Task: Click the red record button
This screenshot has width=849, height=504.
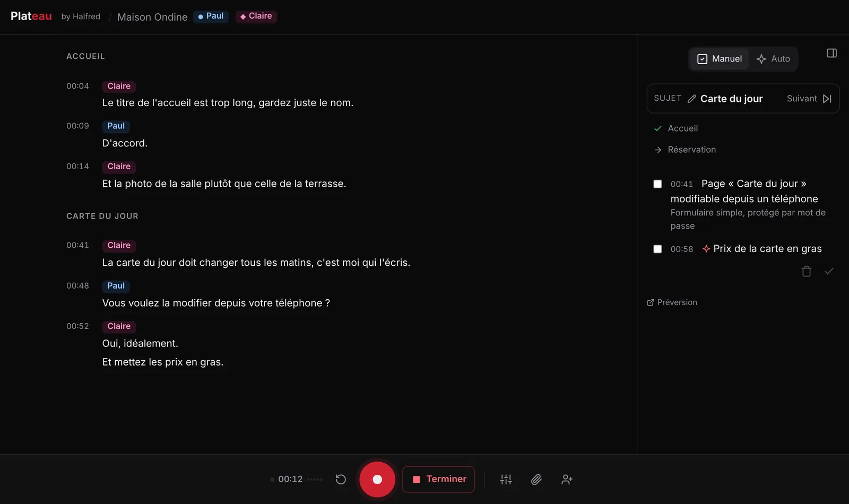Action: (377, 480)
